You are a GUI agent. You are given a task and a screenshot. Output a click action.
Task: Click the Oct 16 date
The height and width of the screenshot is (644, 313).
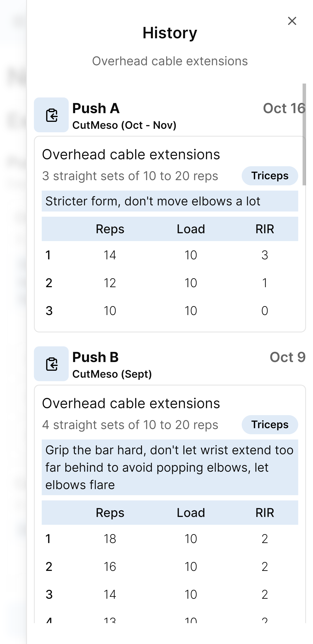(284, 108)
